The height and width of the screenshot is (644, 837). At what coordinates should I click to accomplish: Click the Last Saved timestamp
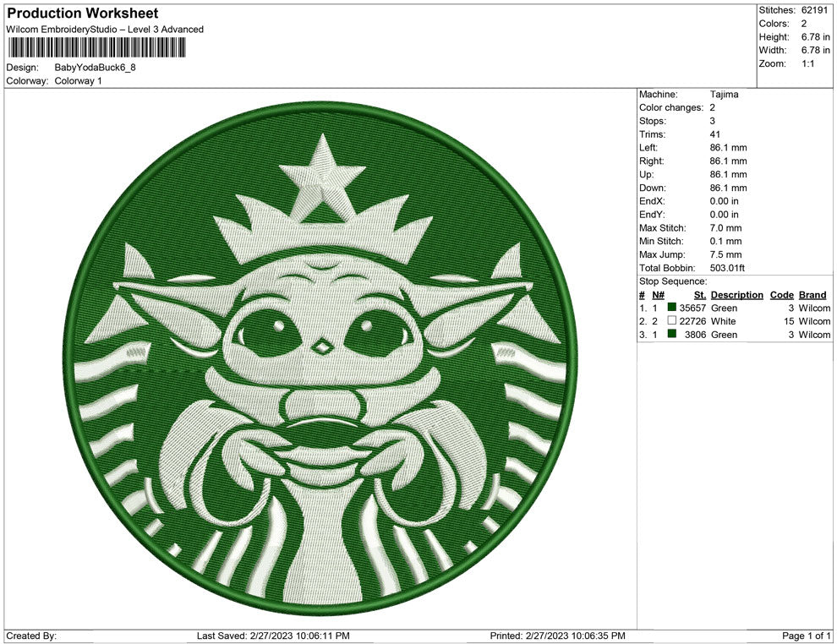point(273,636)
